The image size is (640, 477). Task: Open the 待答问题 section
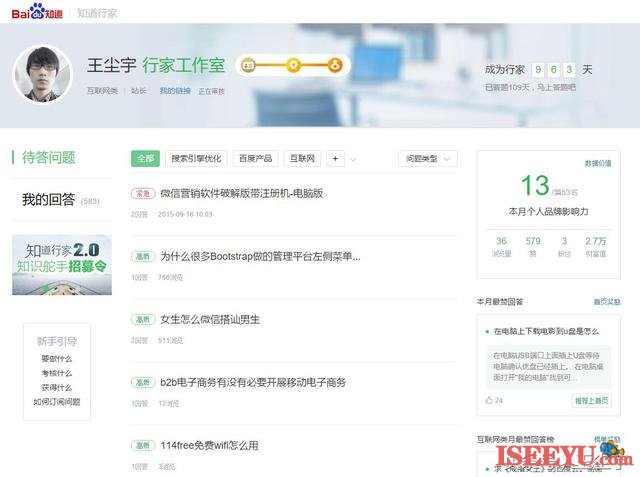pyautogui.click(x=49, y=158)
